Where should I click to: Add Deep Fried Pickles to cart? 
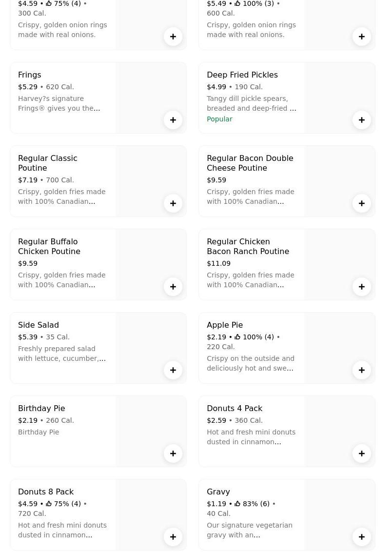(x=362, y=120)
